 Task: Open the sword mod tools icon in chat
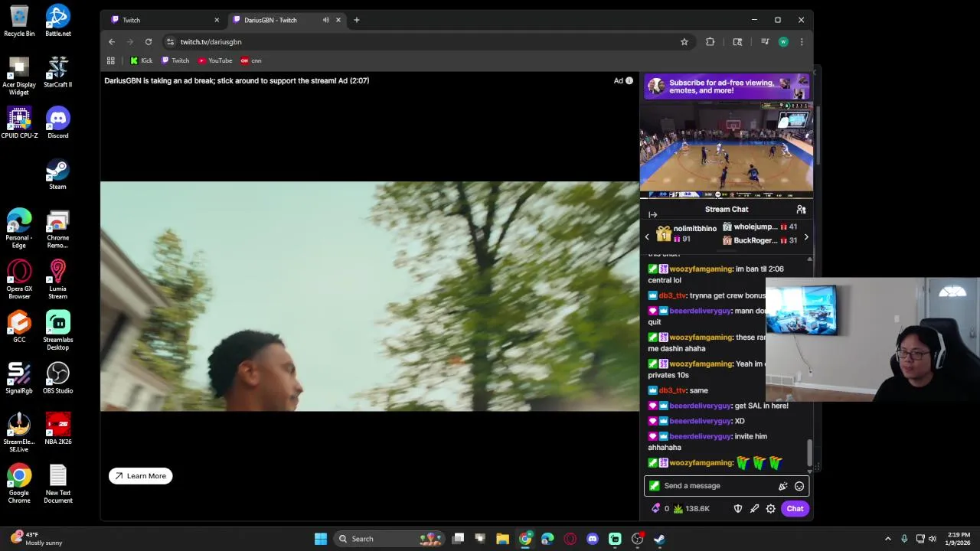click(755, 509)
